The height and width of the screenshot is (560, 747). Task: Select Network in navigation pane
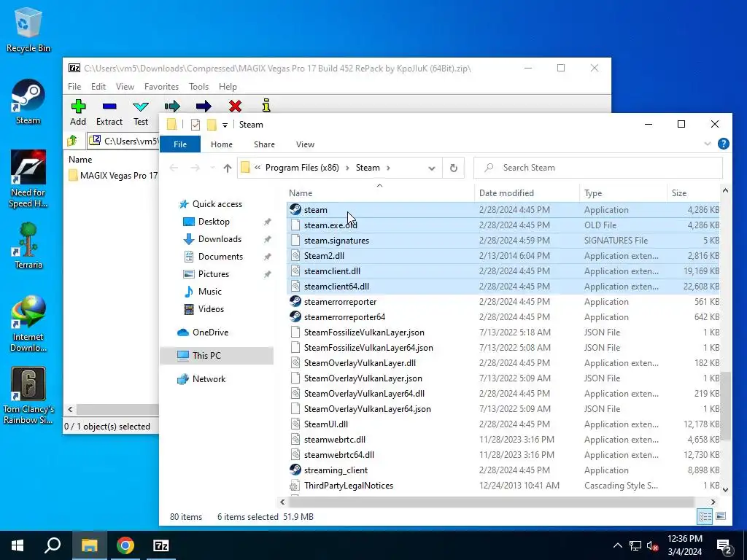[x=209, y=379]
